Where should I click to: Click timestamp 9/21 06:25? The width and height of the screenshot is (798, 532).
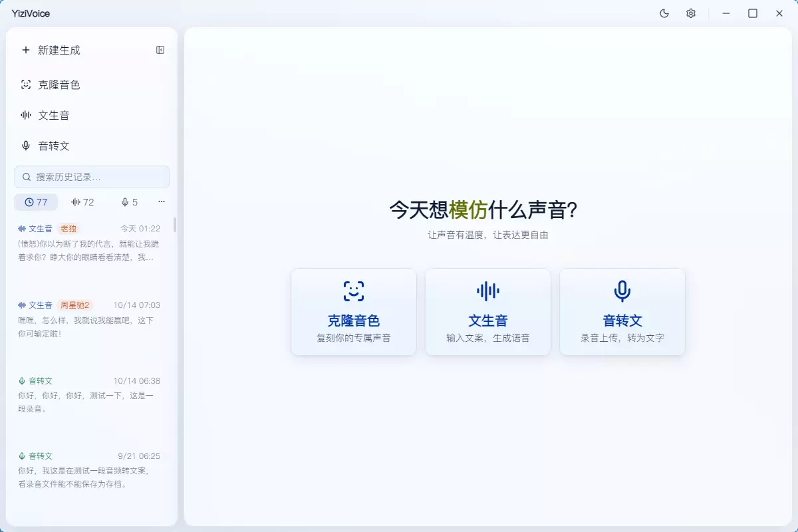coord(139,456)
